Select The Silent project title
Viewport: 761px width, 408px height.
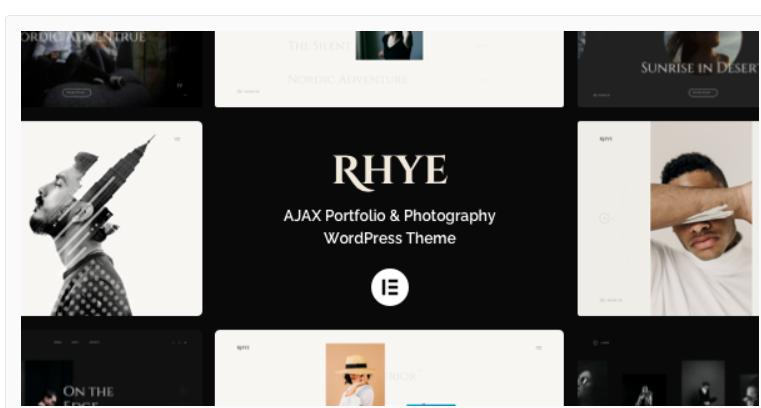point(320,46)
